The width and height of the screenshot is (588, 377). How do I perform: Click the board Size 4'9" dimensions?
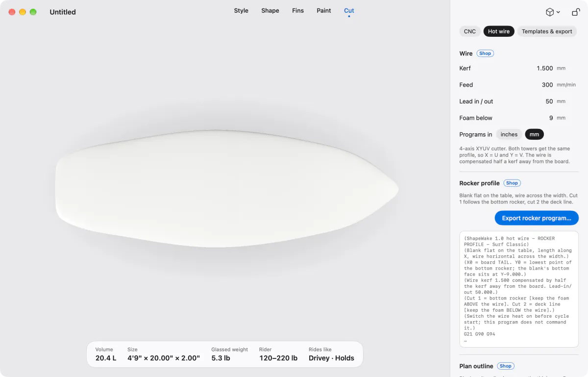point(164,354)
